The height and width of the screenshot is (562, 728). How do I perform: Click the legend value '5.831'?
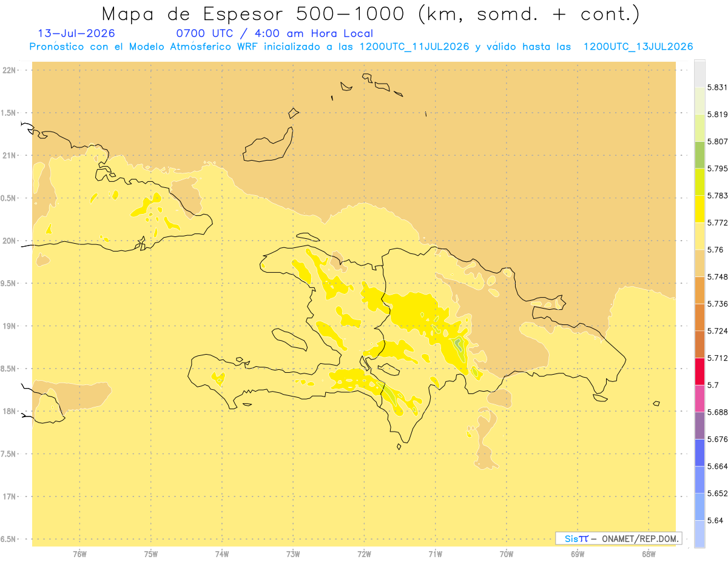click(x=717, y=87)
